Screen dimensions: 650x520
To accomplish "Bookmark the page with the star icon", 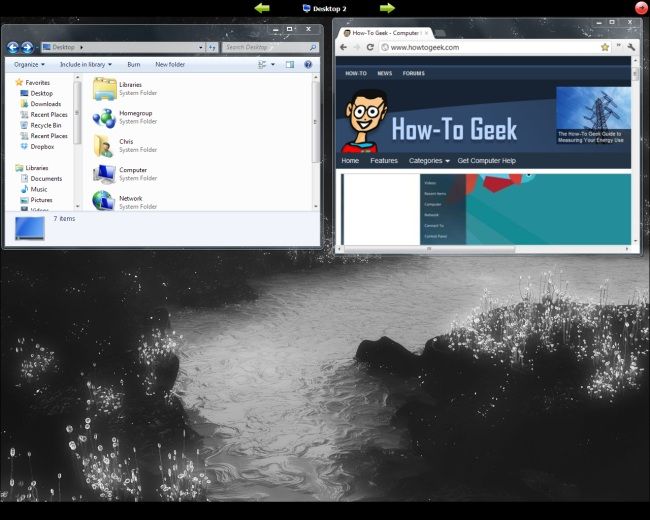I will pos(605,47).
